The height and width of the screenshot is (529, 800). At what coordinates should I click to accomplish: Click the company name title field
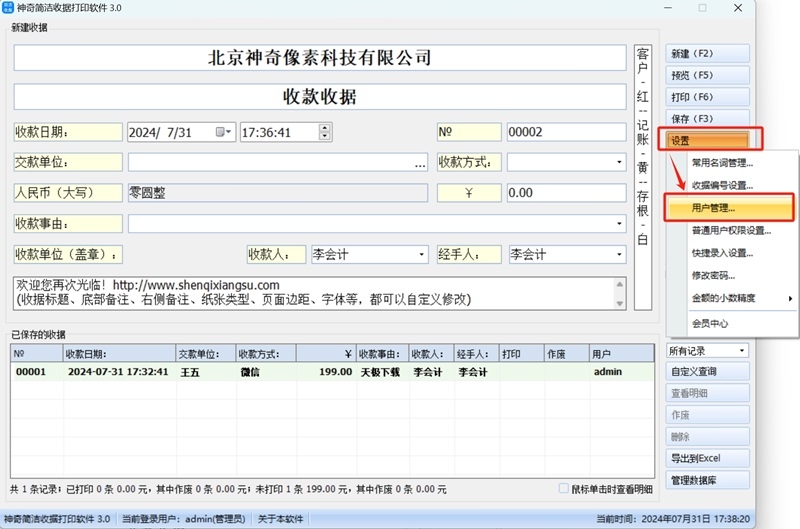coord(320,58)
